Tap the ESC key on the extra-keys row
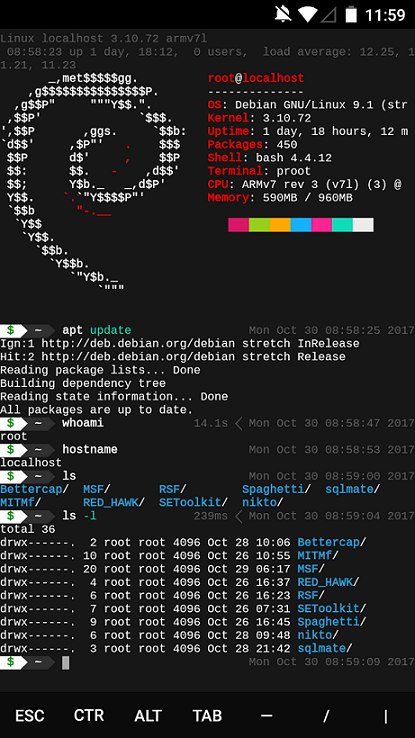 click(x=30, y=716)
